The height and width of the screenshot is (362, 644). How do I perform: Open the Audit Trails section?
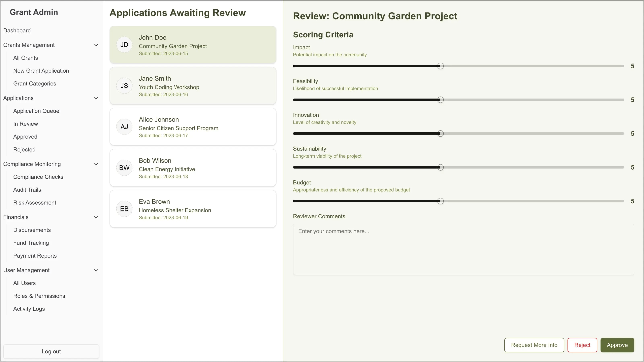click(27, 190)
